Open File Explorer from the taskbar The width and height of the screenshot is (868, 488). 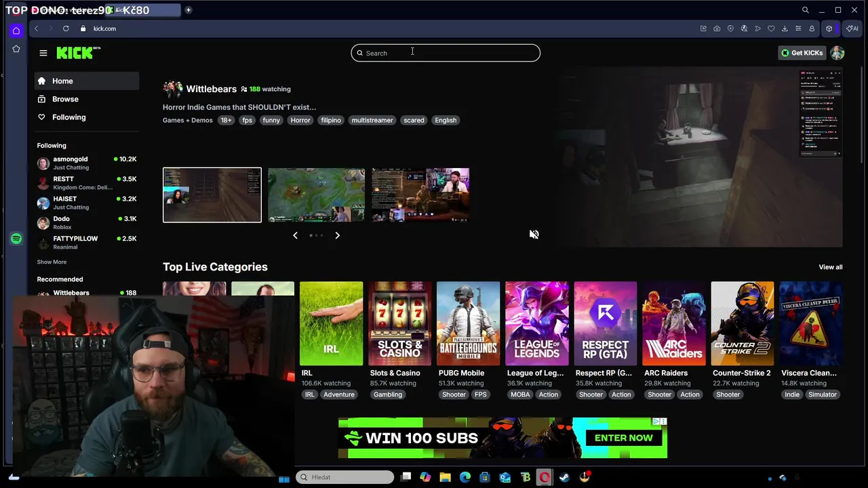click(x=445, y=477)
